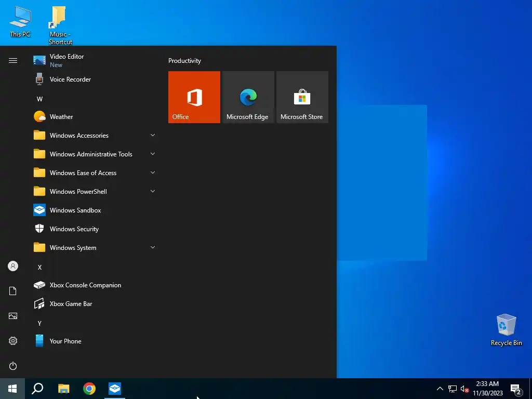Screen dimensions: 532x399
Task: Open Xbox Game Bar icon
Action: coord(39,303)
